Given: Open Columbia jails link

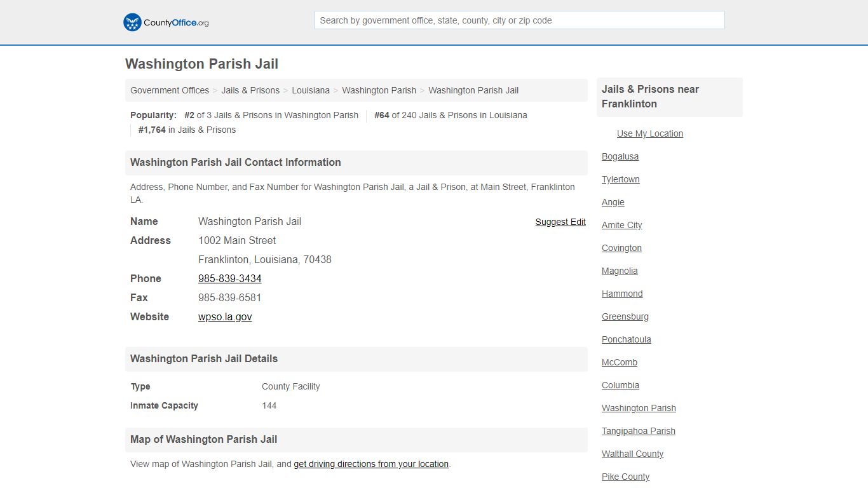Looking at the screenshot, I should point(620,385).
